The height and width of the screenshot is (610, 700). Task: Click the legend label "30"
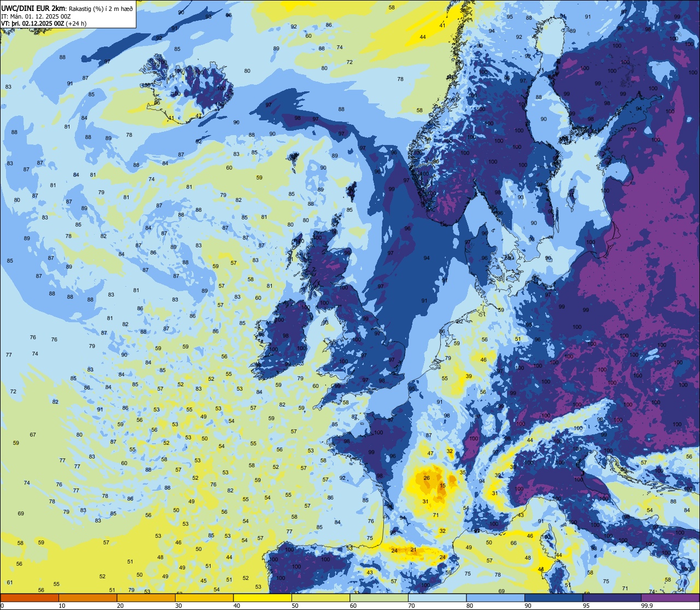pyautogui.click(x=178, y=606)
